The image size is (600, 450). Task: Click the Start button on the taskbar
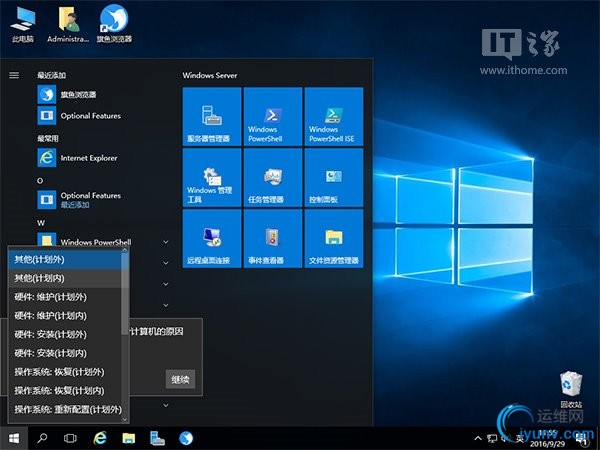pos(14,438)
